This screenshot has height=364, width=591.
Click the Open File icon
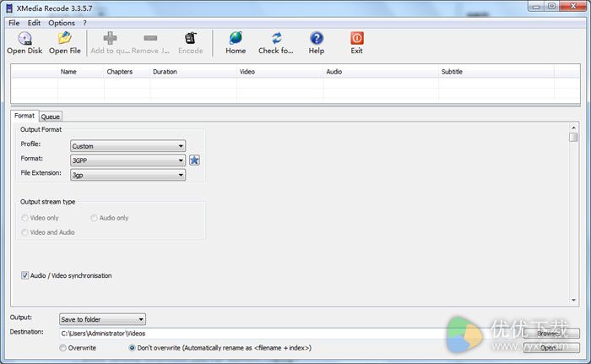point(65,38)
